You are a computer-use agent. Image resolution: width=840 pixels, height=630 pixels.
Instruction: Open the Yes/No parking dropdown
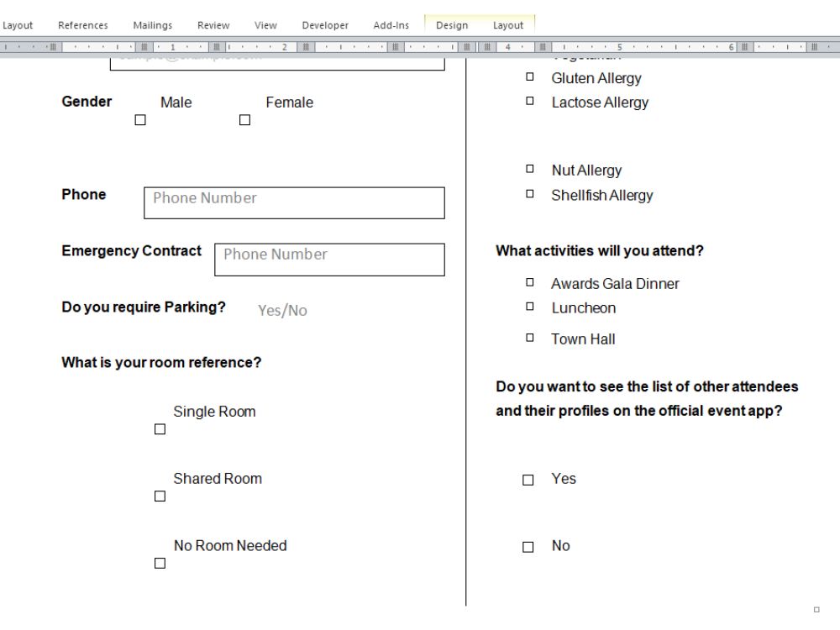[x=281, y=310]
